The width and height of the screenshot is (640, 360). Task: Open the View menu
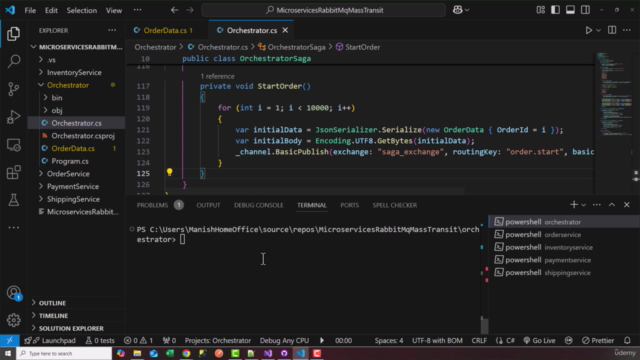[114, 10]
